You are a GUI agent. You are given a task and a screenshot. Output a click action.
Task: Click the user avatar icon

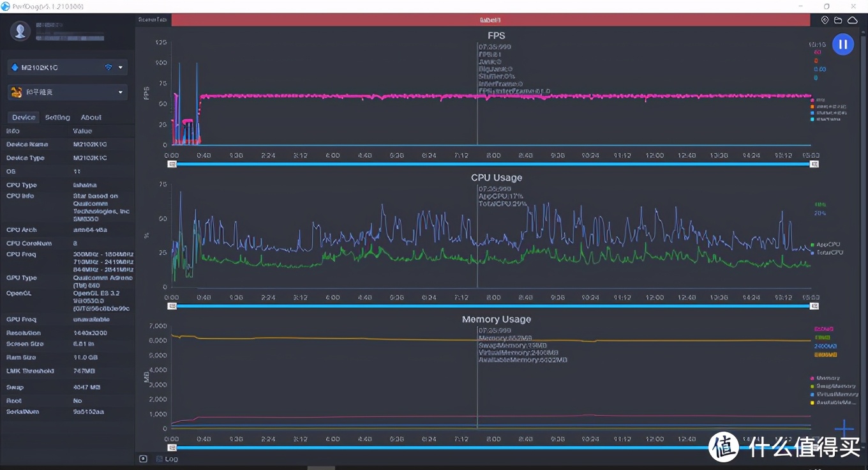click(x=20, y=30)
